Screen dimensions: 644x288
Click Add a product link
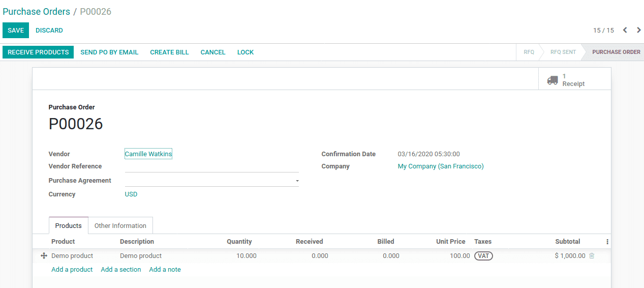point(72,270)
